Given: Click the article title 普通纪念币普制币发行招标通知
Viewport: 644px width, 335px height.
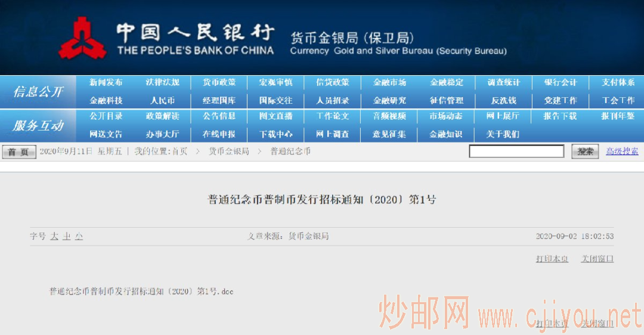Looking at the screenshot, I should 321,200.
